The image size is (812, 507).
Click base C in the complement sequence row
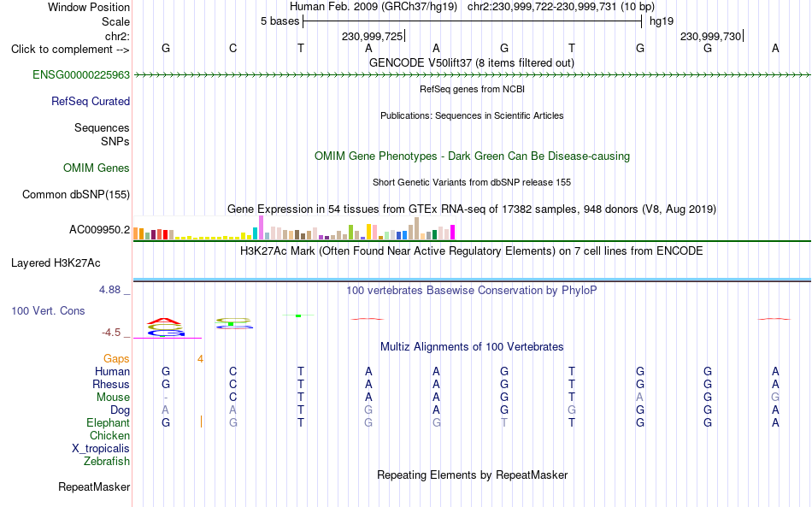coord(233,48)
